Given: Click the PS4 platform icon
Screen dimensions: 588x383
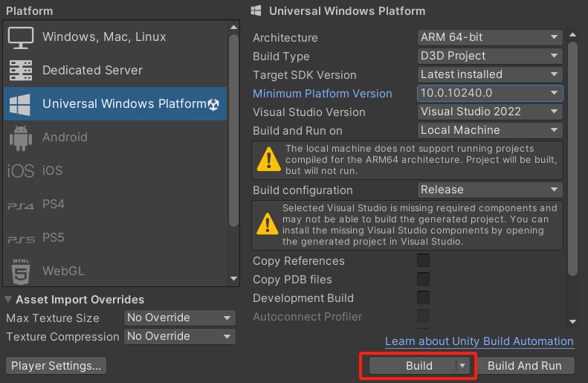Looking at the screenshot, I should 21,205.
